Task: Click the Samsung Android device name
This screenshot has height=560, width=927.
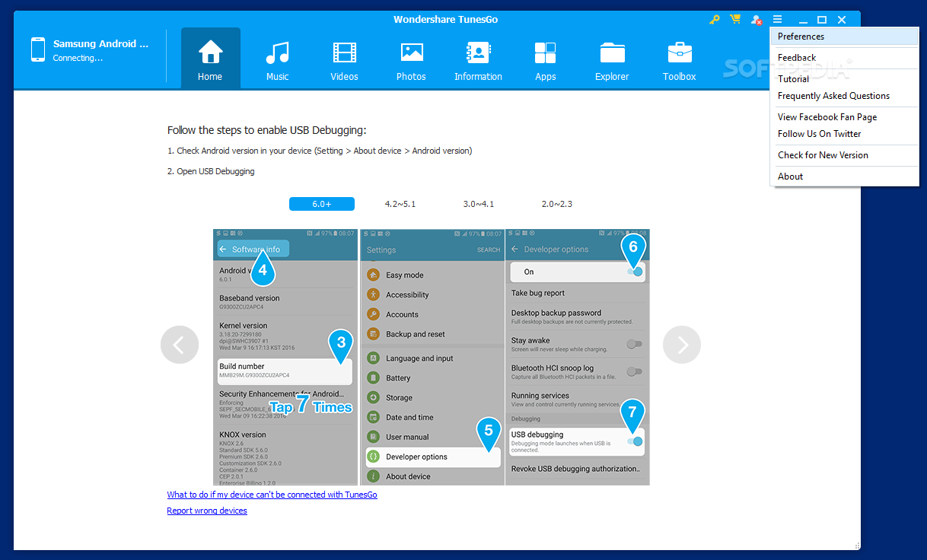Action: click(x=100, y=44)
